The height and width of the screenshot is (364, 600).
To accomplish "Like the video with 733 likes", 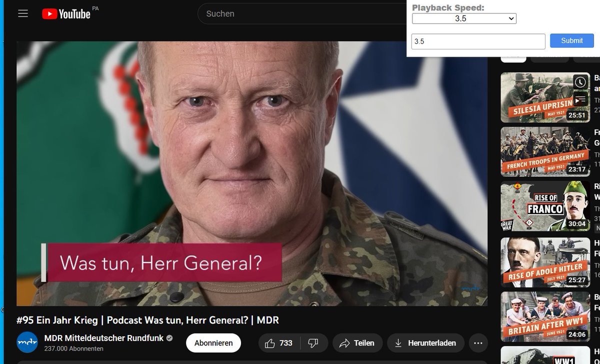I will (279, 343).
